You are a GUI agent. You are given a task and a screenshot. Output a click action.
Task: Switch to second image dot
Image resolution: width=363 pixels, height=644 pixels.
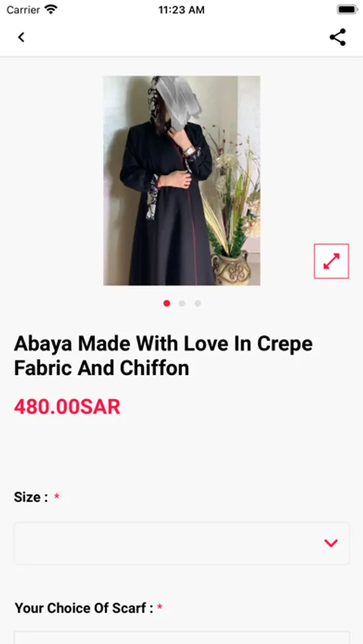pyautogui.click(x=182, y=303)
